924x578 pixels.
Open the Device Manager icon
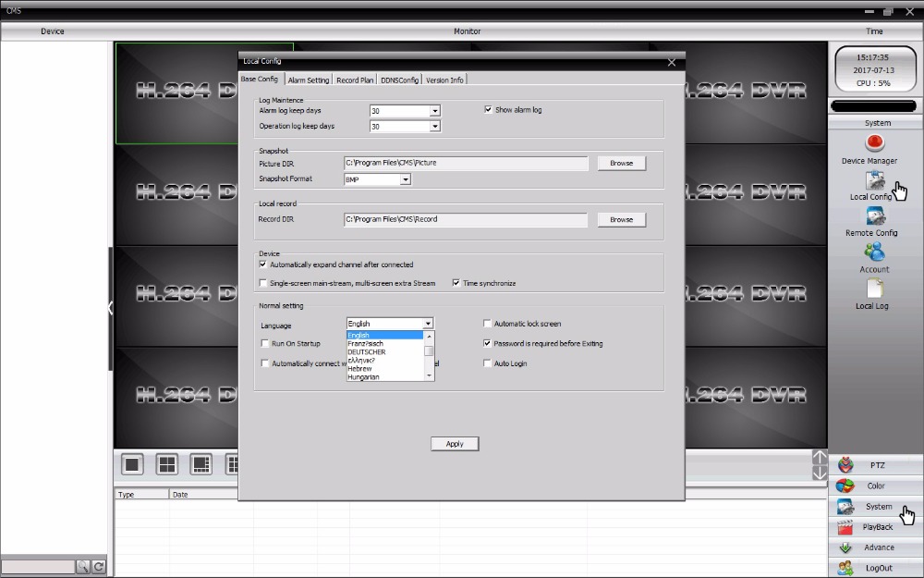click(874, 144)
